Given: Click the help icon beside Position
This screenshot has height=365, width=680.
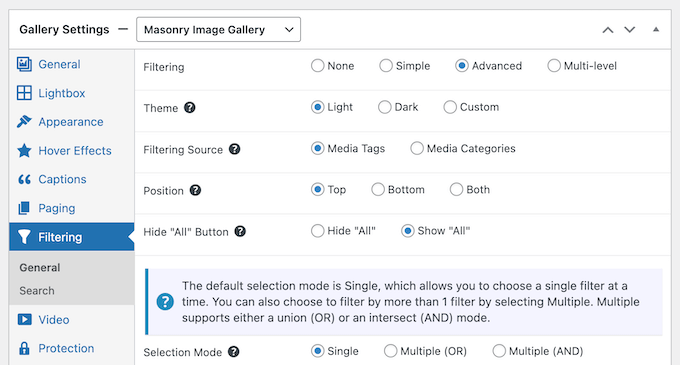Looking at the screenshot, I should coord(196,190).
